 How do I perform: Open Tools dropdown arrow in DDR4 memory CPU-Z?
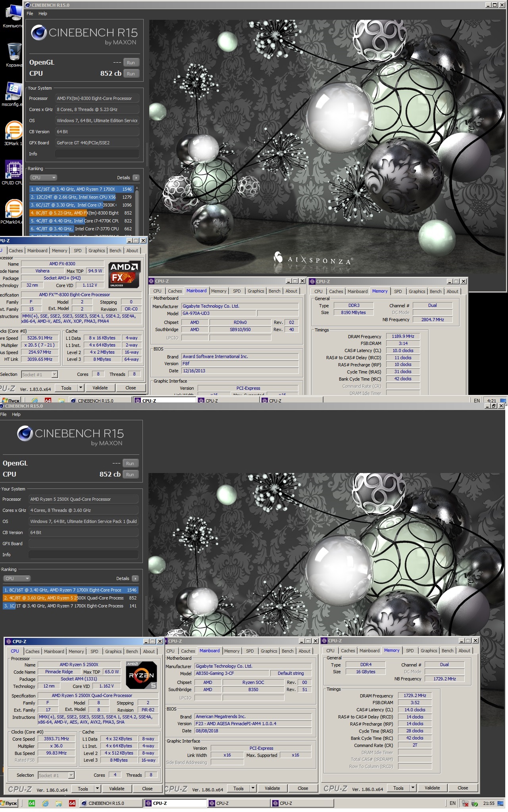[x=413, y=788]
